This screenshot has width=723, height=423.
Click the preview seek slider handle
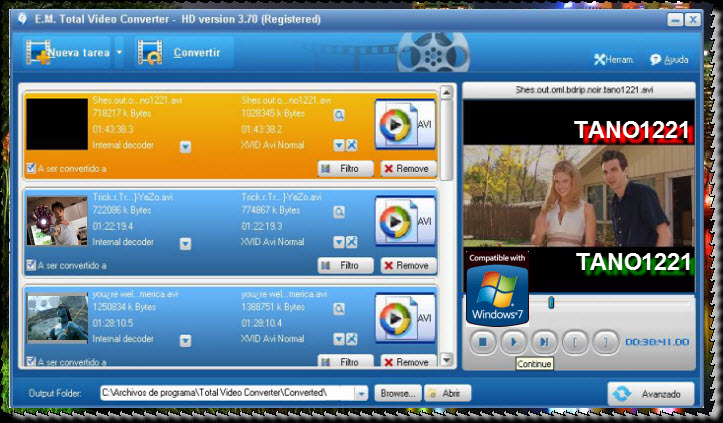click(550, 302)
